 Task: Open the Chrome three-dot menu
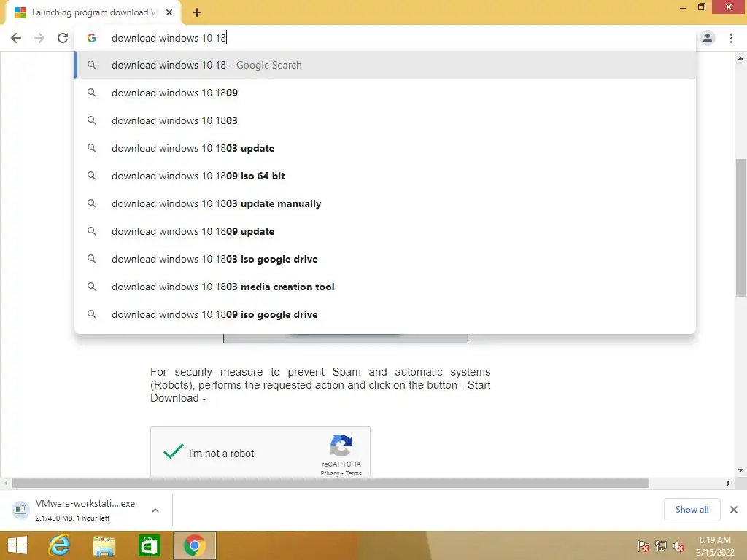pos(731,38)
